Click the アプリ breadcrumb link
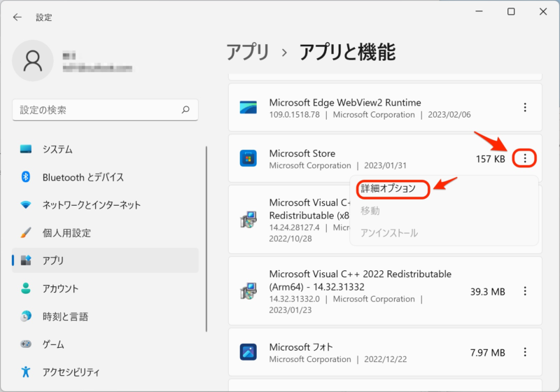The height and width of the screenshot is (392, 560). pos(248,52)
